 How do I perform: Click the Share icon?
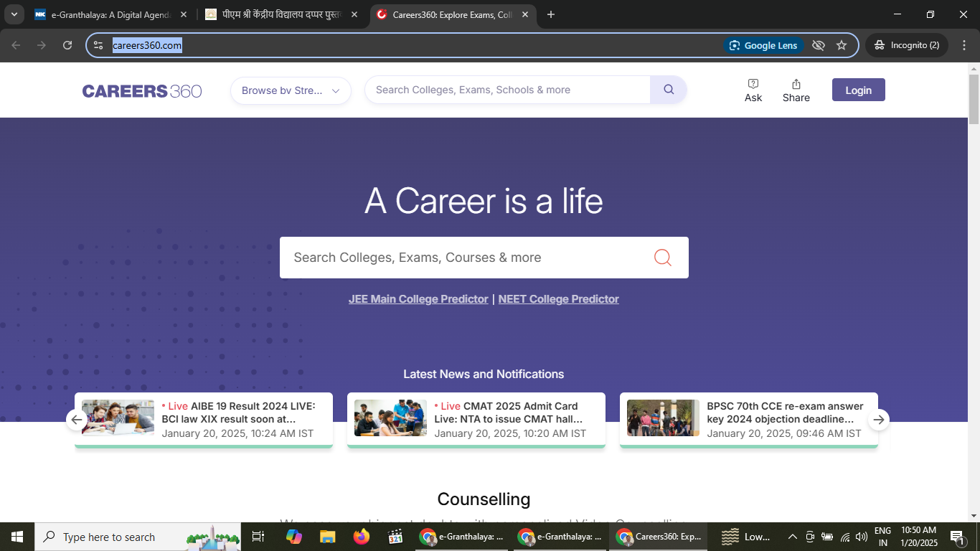pos(796,90)
